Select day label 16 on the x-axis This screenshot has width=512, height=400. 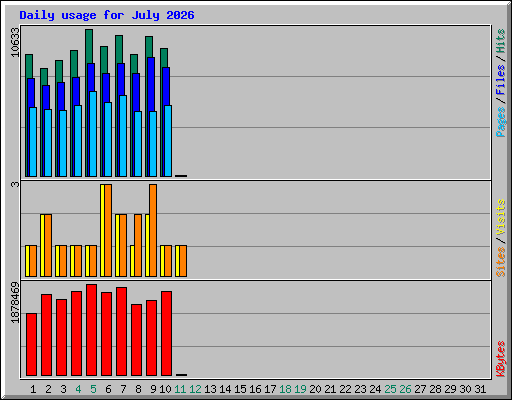[255, 389]
